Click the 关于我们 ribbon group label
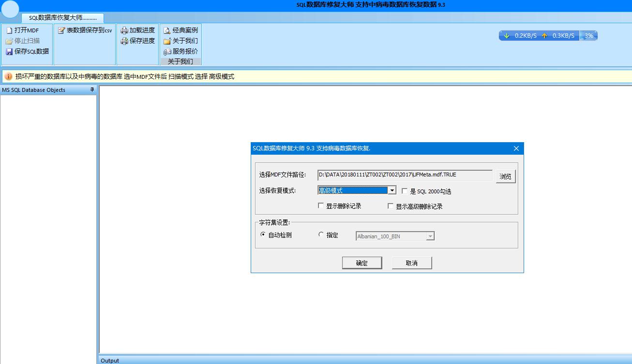 pos(181,61)
